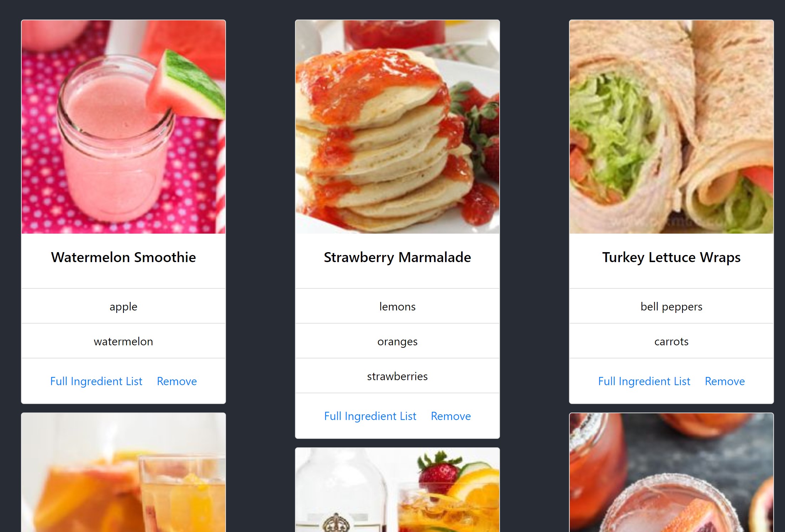Click the carrots ingredient row
This screenshot has width=785, height=532.
[x=671, y=341]
